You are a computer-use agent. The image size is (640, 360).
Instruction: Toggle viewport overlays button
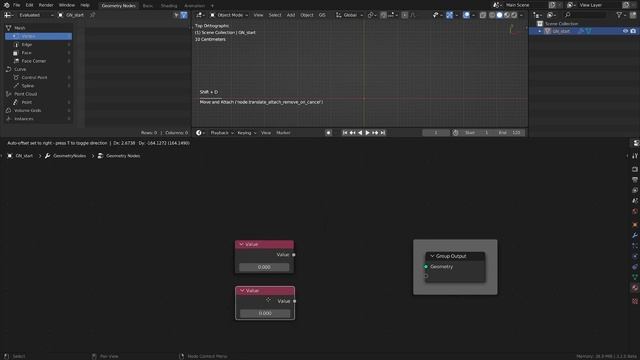(x=466, y=15)
